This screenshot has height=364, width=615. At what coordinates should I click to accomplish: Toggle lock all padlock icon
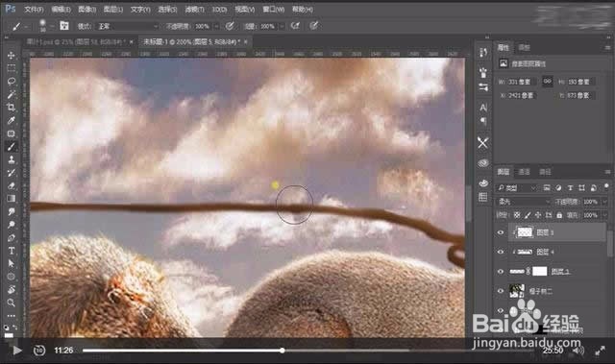coord(559,215)
